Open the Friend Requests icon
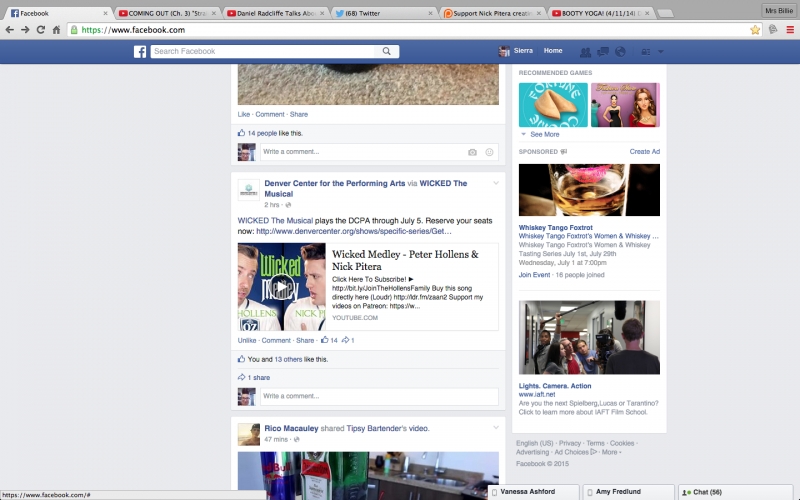 (x=585, y=52)
